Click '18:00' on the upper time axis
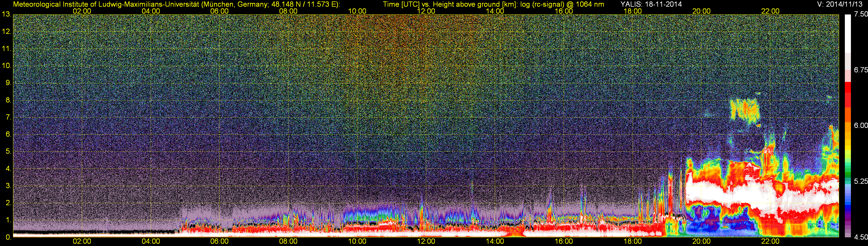This screenshot has height=246, width=868. (x=632, y=11)
